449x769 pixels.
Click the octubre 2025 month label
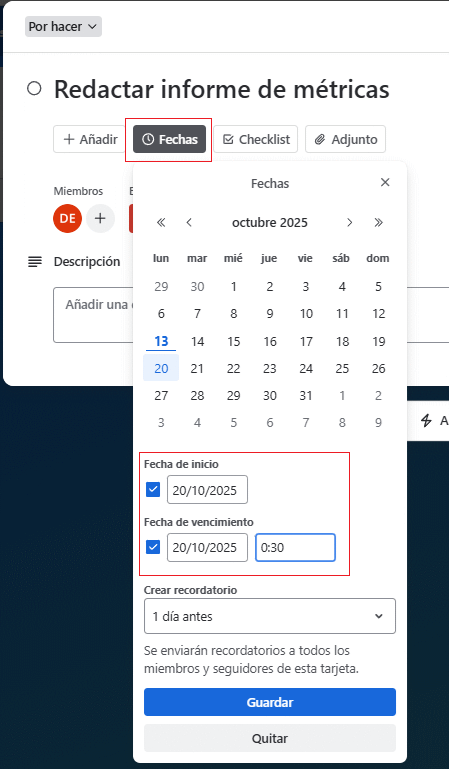point(270,223)
